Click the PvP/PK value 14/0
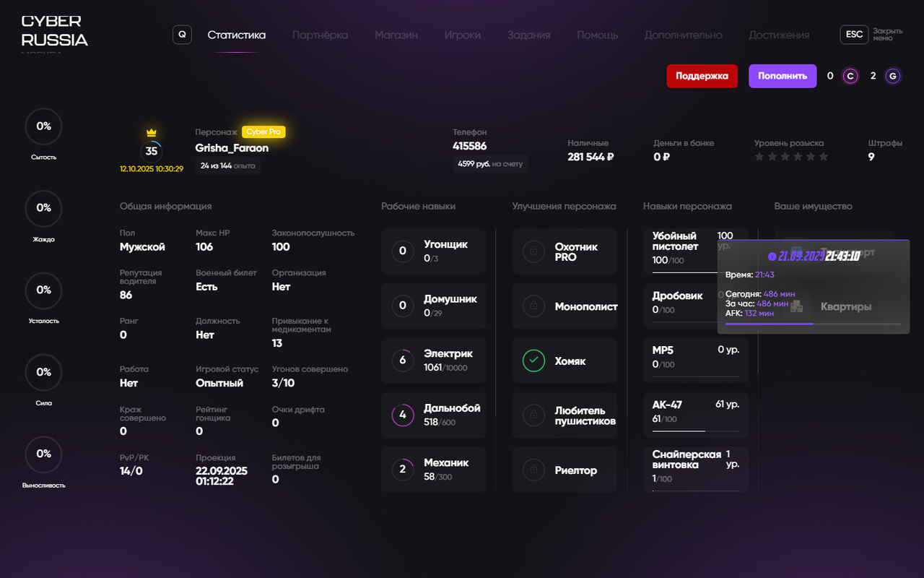Viewport: 924px width, 578px height. pyautogui.click(x=131, y=471)
